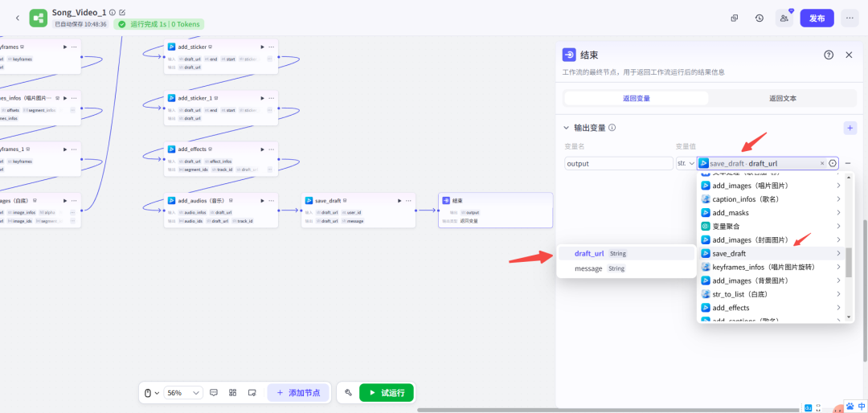
Task: Run the add_sticker_1 node play icon
Action: [x=262, y=98]
